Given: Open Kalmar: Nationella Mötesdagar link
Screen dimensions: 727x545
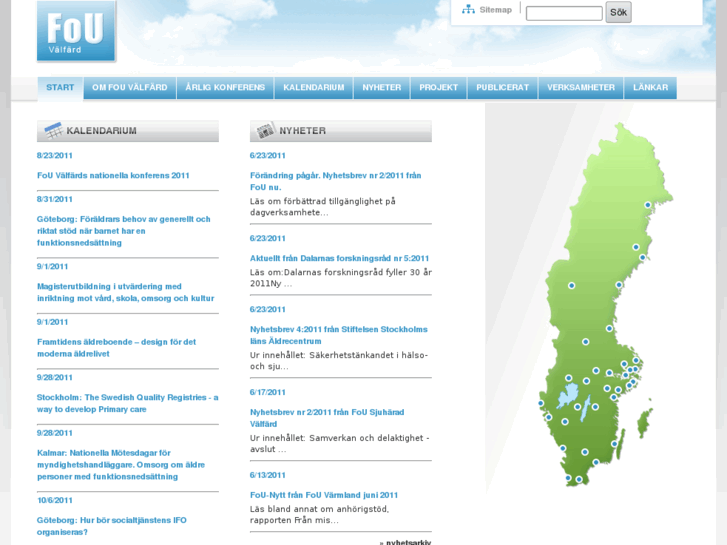Looking at the screenshot, I should [x=121, y=464].
